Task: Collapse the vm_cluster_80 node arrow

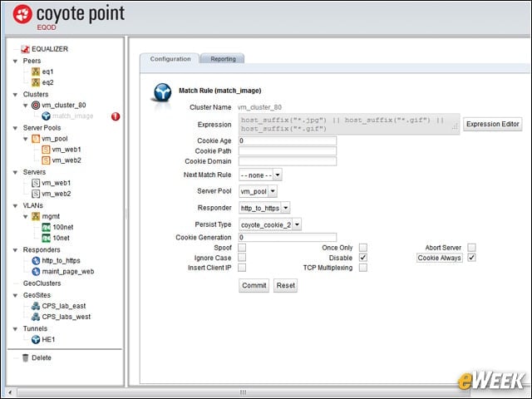Action: [26, 106]
